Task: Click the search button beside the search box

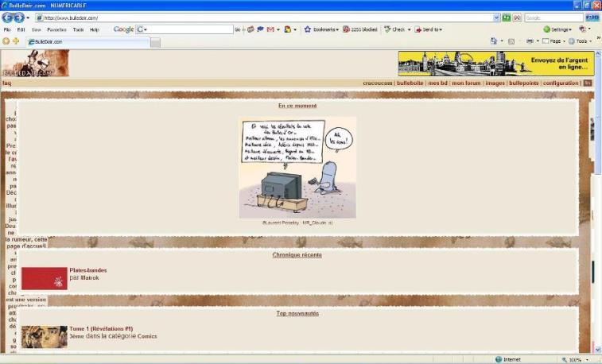Action: coord(592,17)
